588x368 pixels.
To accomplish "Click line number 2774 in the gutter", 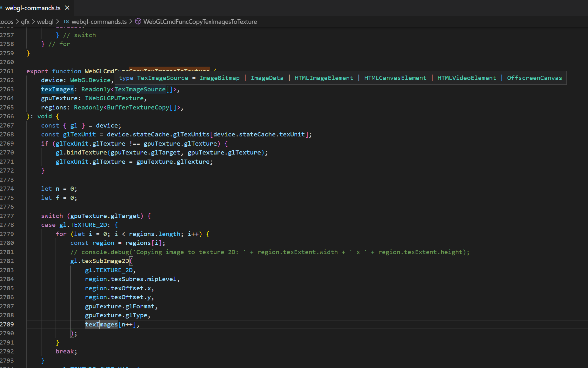I will [x=7, y=189].
